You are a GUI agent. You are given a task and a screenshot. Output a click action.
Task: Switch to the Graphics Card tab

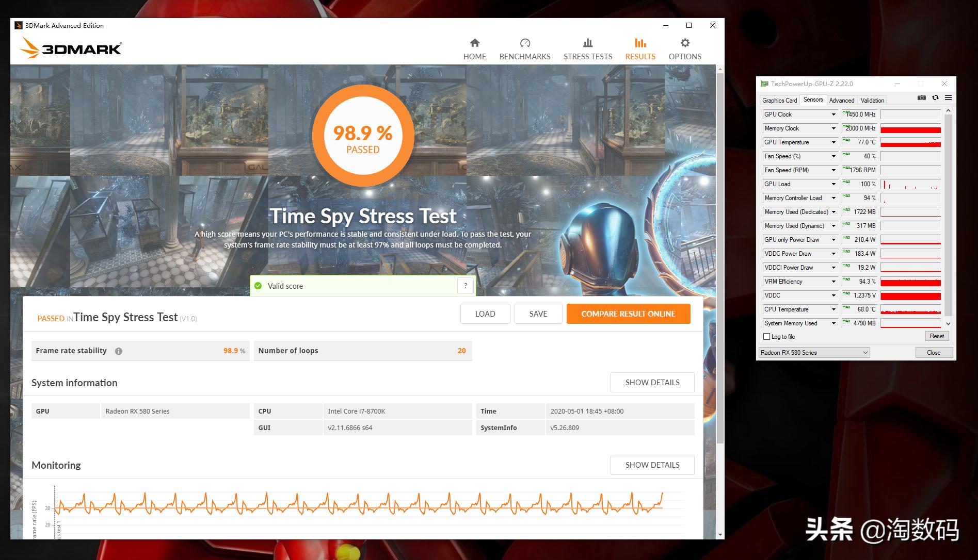779,101
